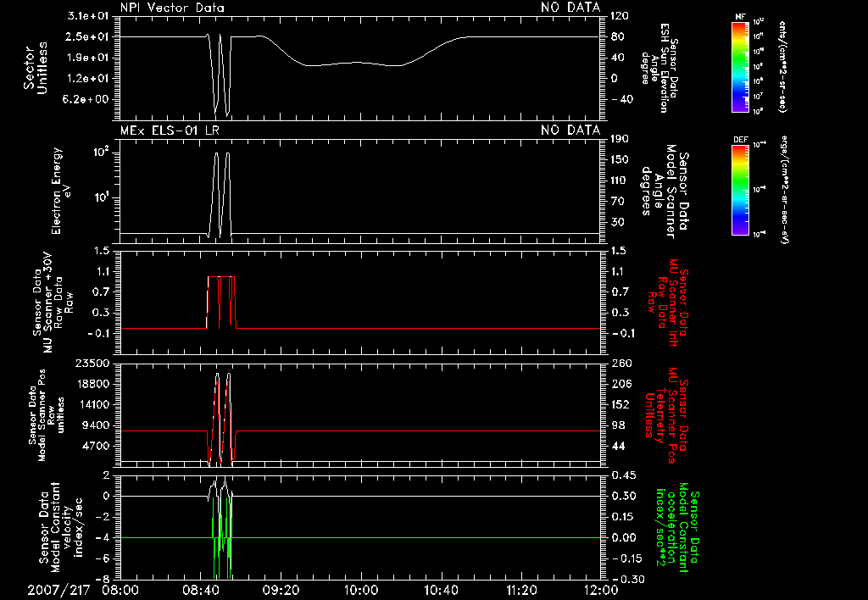
Task: Click the '-0.15' acceleration axis value
Action: point(626,559)
